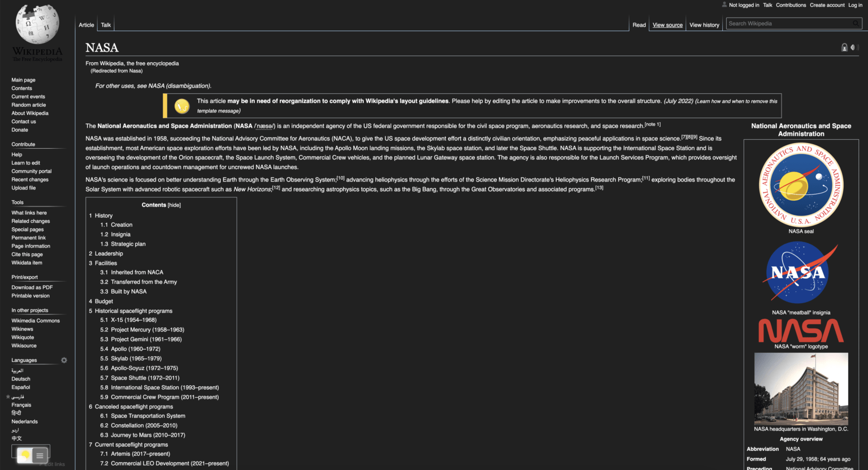Open Recent changes in sidebar
This screenshot has width=868, height=470.
coord(30,180)
